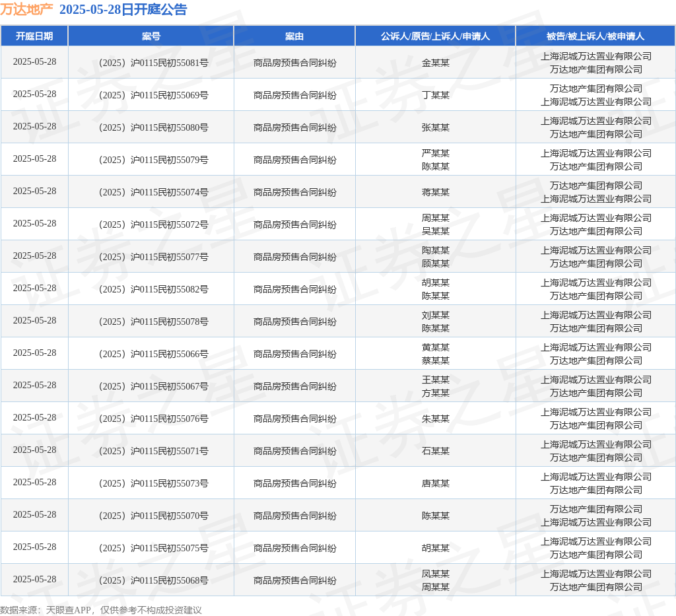
Task: Click case number 沪0115民初55077号
Action: [x=154, y=257]
